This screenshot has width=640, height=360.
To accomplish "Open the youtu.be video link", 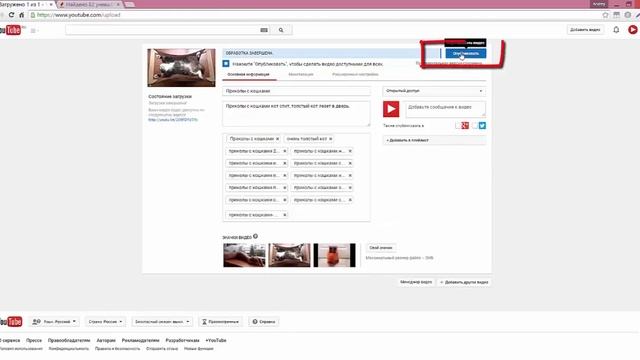I will pyautogui.click(x=173, y=120).
